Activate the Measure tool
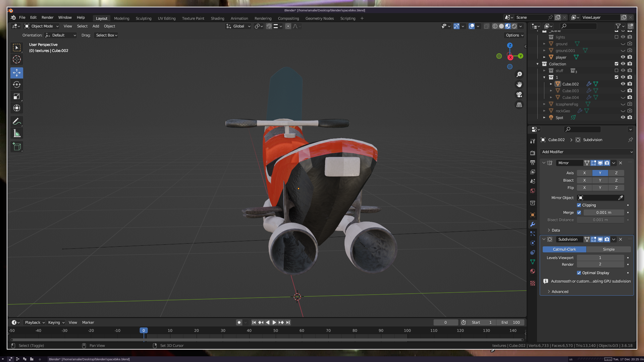The width and height of the screenshot is (644, 362). pos(17,133)
